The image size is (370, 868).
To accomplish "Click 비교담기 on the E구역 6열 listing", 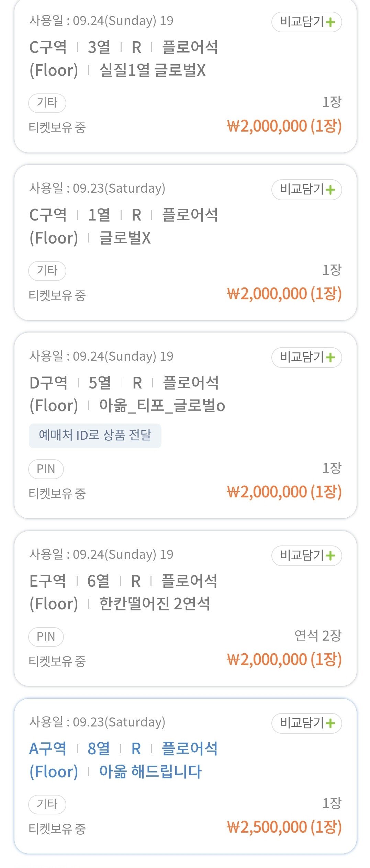I will [306, 555].
